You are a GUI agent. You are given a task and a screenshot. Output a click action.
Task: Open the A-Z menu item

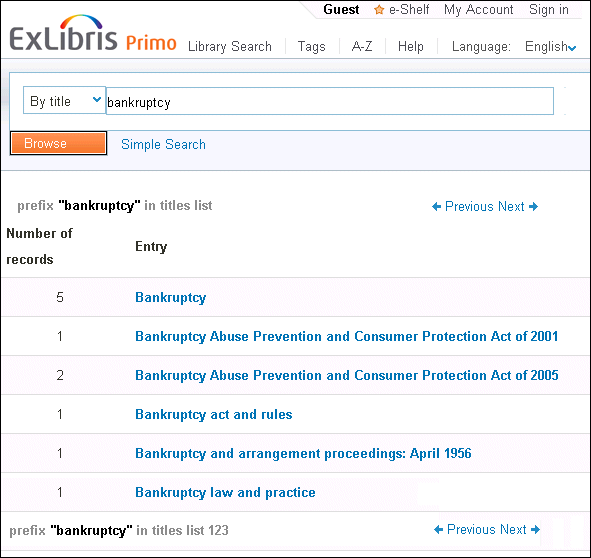[362, 46]
